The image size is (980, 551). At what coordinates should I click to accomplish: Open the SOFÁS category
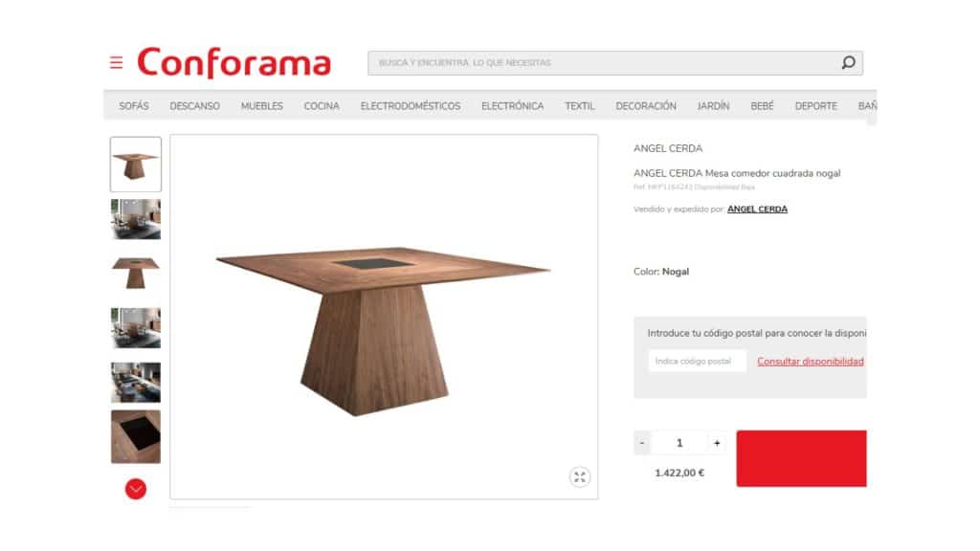(134, 106)
